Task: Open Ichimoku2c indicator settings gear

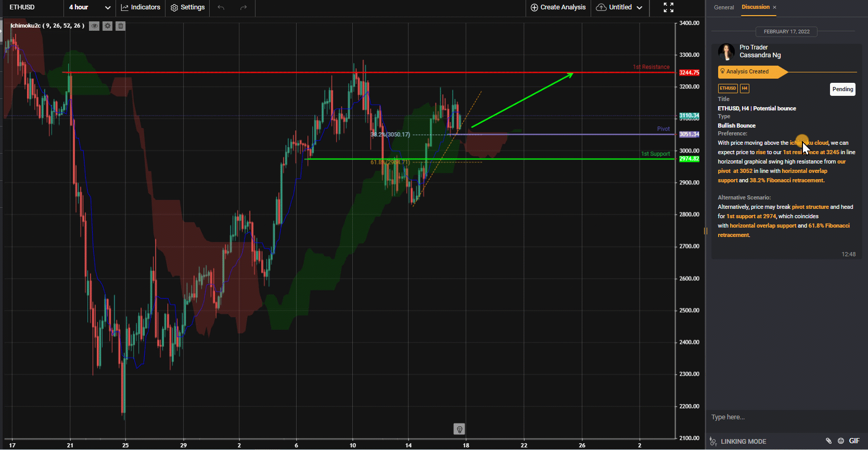Action: tap(107, 26)
